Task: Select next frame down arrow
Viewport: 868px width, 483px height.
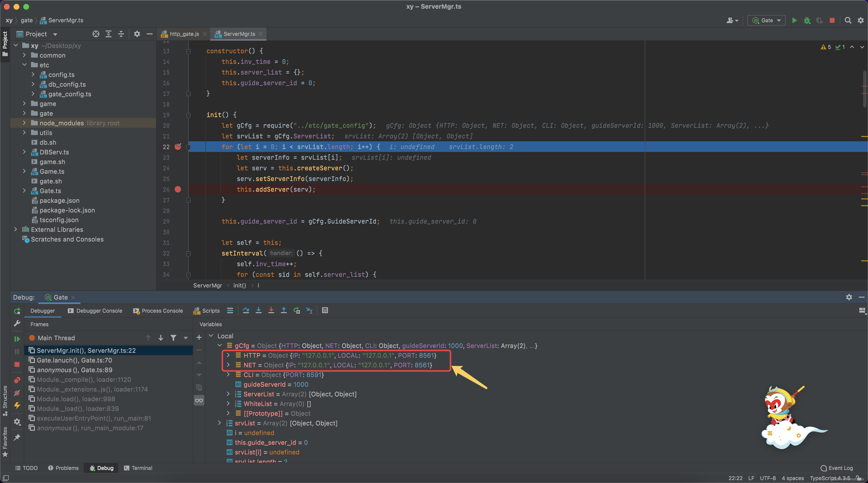Action: click(x=161, y=338)
